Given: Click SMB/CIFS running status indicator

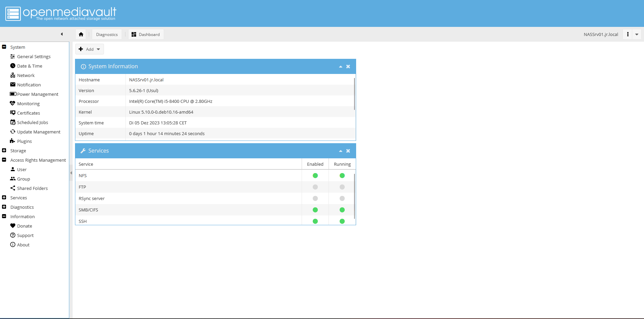Looking at the screenshot, I should [x=342, y=210].
